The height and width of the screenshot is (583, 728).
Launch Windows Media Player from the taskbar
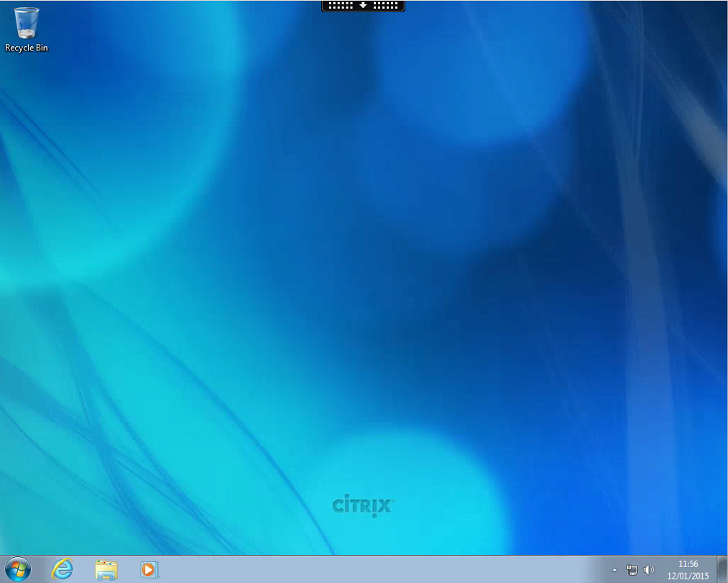click(x=150, y=569)
